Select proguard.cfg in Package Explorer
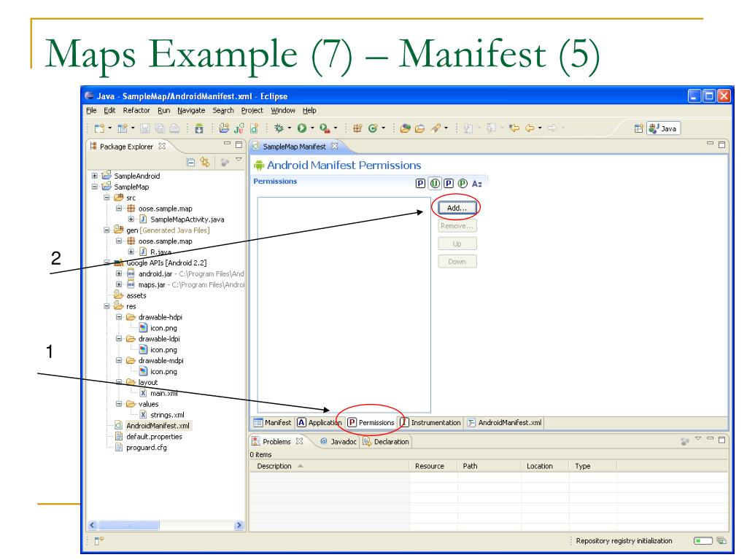Screen dimensions: 747x560 tap(146, 448)
